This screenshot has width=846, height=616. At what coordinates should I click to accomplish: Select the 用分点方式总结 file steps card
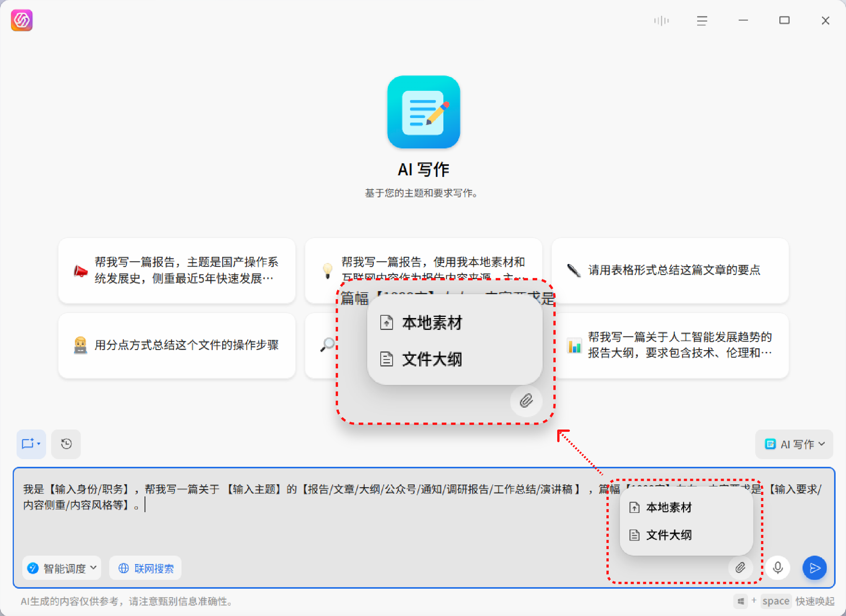pos(177,345)
